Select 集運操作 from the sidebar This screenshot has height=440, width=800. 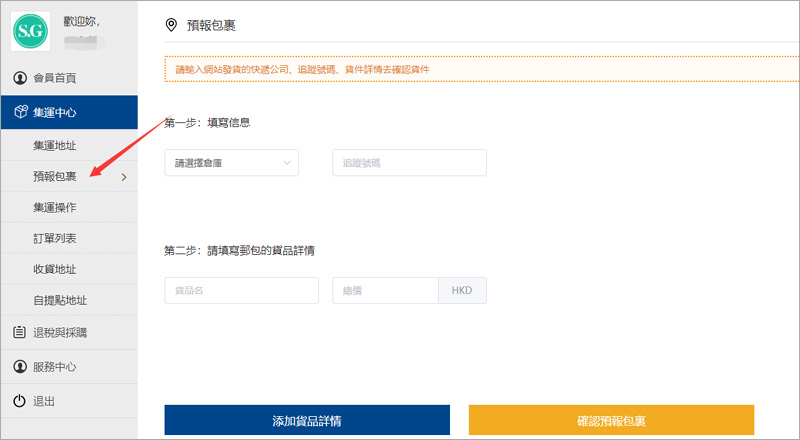[x=54, y=207]
